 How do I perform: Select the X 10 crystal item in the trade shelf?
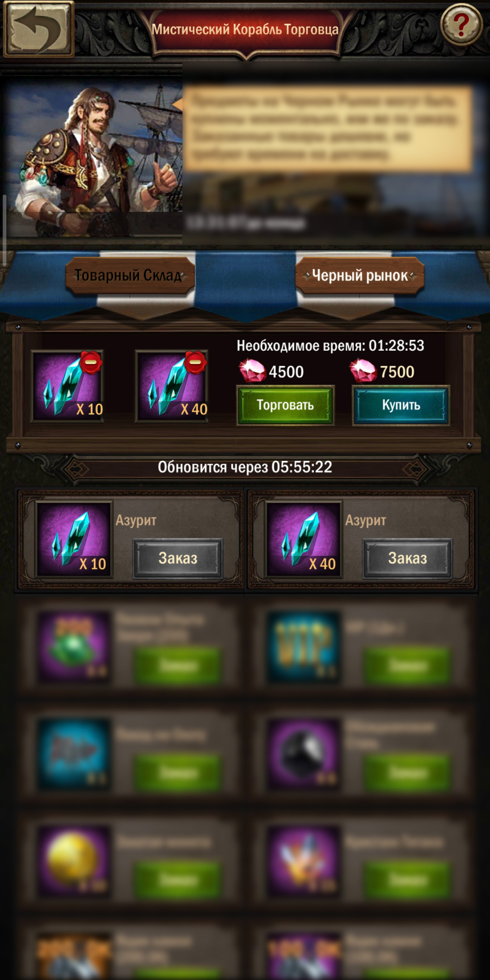67,386
